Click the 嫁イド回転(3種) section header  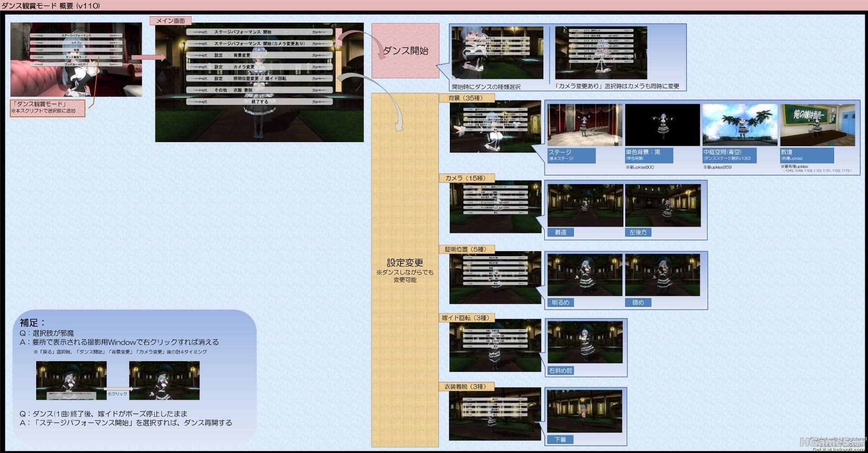pos(466,318)
